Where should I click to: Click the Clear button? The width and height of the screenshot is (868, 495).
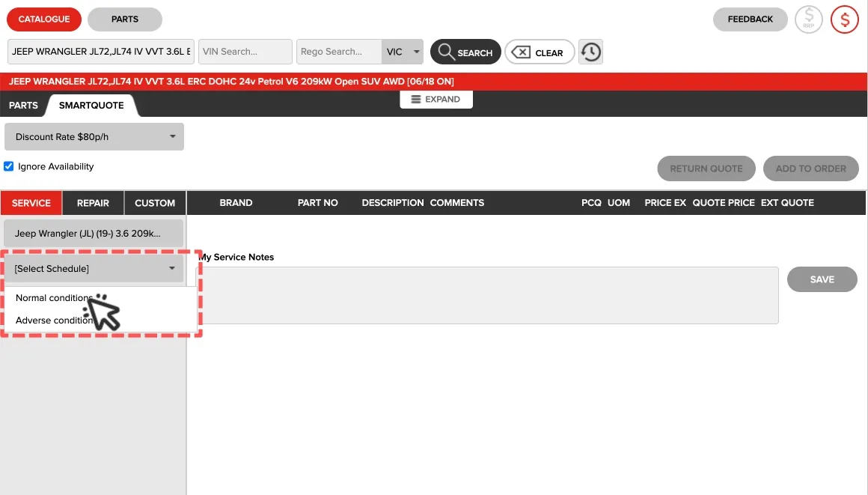click(x=540, y=52)
